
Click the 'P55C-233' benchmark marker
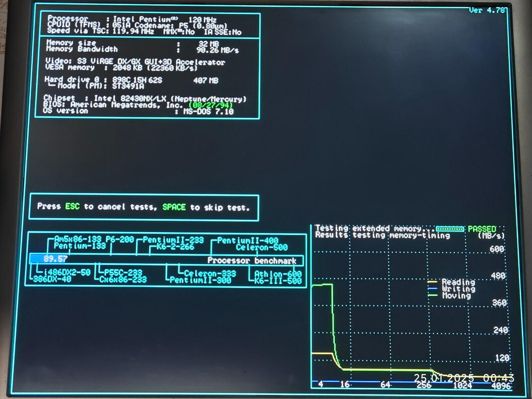click(123, 273)
